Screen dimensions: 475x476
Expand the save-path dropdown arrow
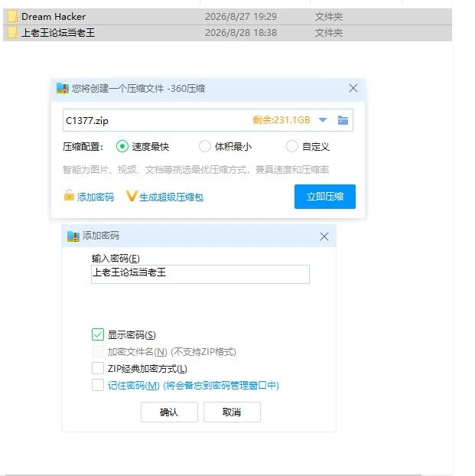[323, 120]
